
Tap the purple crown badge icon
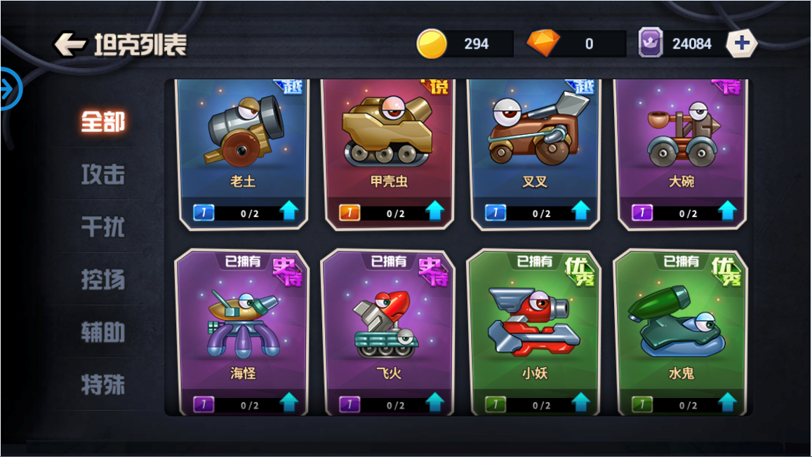(x=650, y=42)
